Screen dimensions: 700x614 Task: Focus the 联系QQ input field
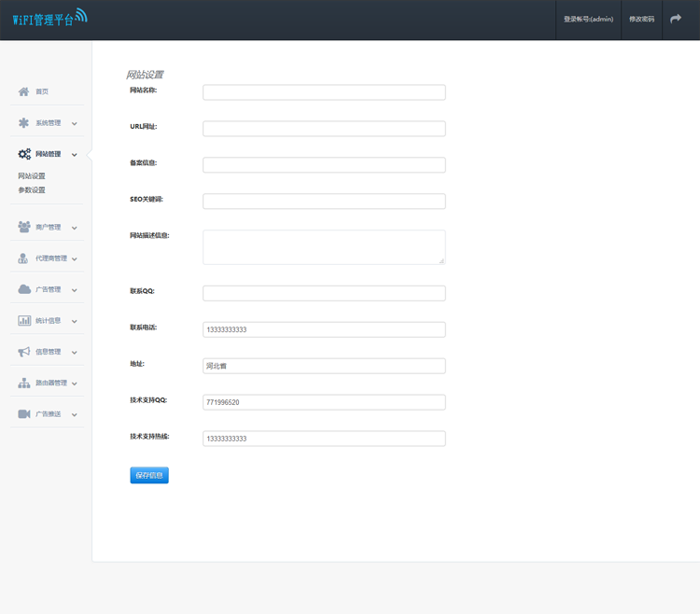point(324,293)
